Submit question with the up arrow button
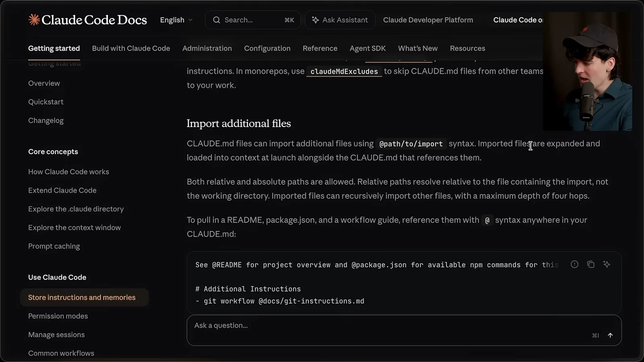 point(610,335)
